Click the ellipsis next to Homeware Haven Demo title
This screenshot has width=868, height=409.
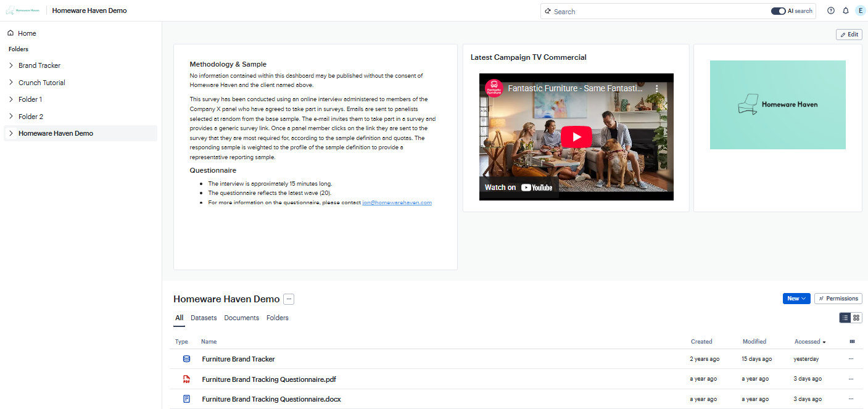point(288,299)
